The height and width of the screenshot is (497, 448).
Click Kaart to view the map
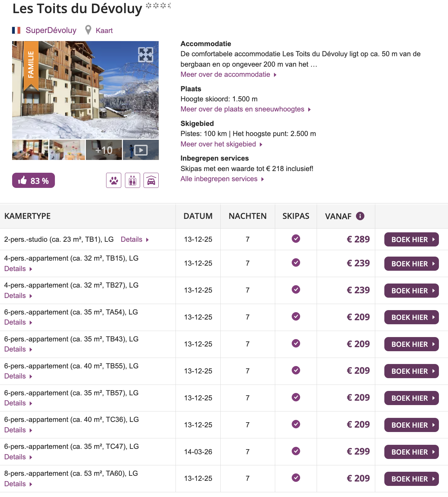(104, 30)
